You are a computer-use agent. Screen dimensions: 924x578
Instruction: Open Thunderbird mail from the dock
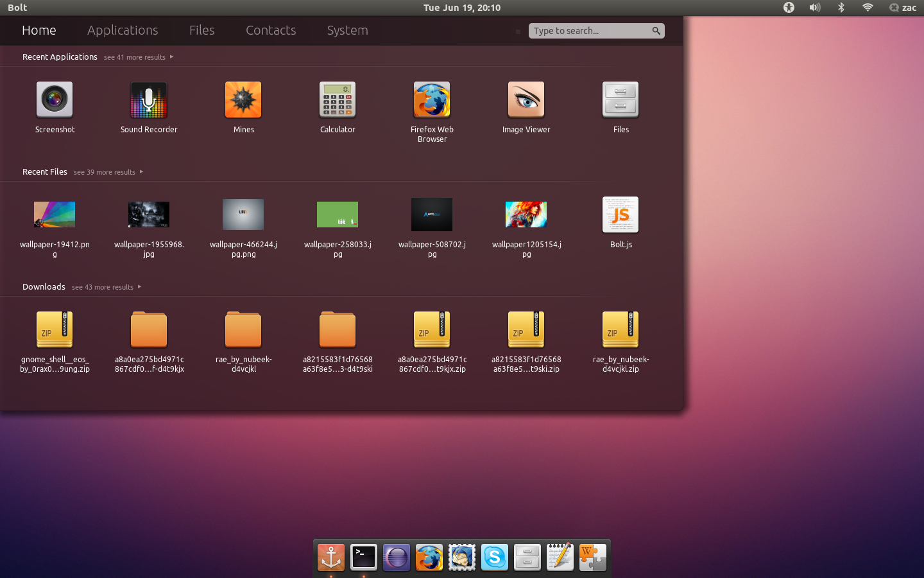pos(461,557)
